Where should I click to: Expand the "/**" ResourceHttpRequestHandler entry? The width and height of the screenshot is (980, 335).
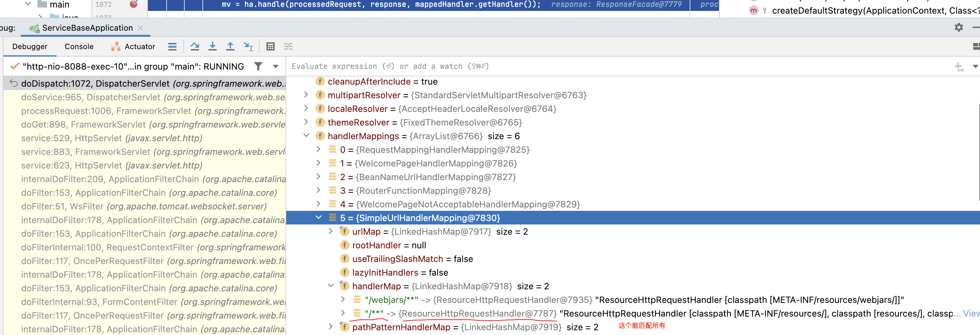click(343, 313)
